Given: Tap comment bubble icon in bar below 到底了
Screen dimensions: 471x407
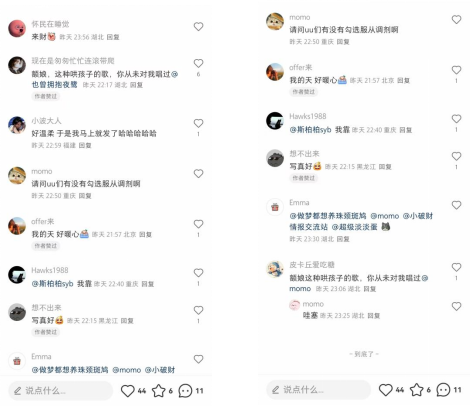Looking at the screenshot, I should (443, 390).
